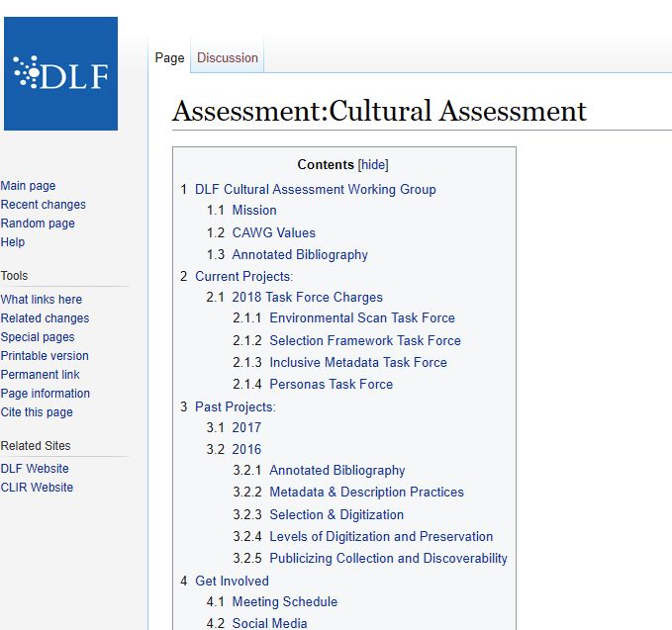Jump to Inclusive Metadata Task Force
This screenshot has height=630, width=672.
(358, 362)
